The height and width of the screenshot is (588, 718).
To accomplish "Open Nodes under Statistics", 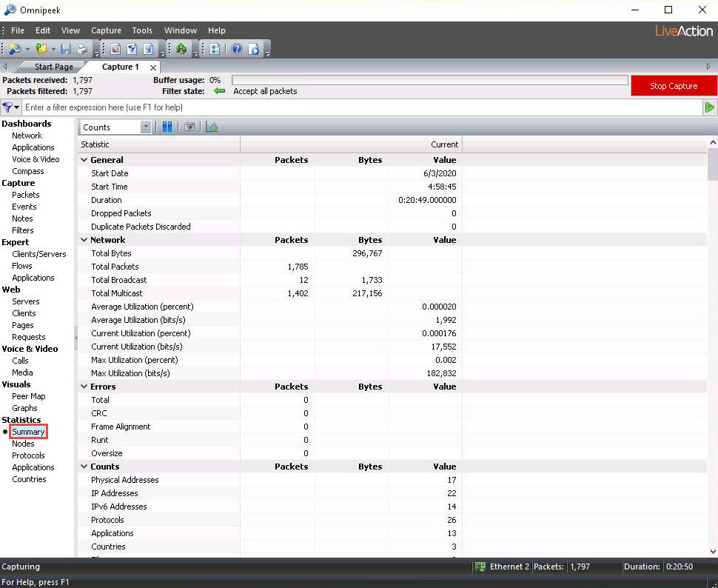I will pyautogui.click(x=23, y=444).
